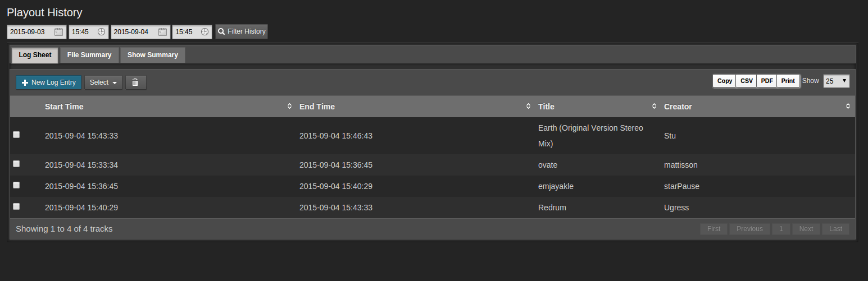Create a New Log Entry
The width and height of the screenshot is (868, 281).
(48, 82)
